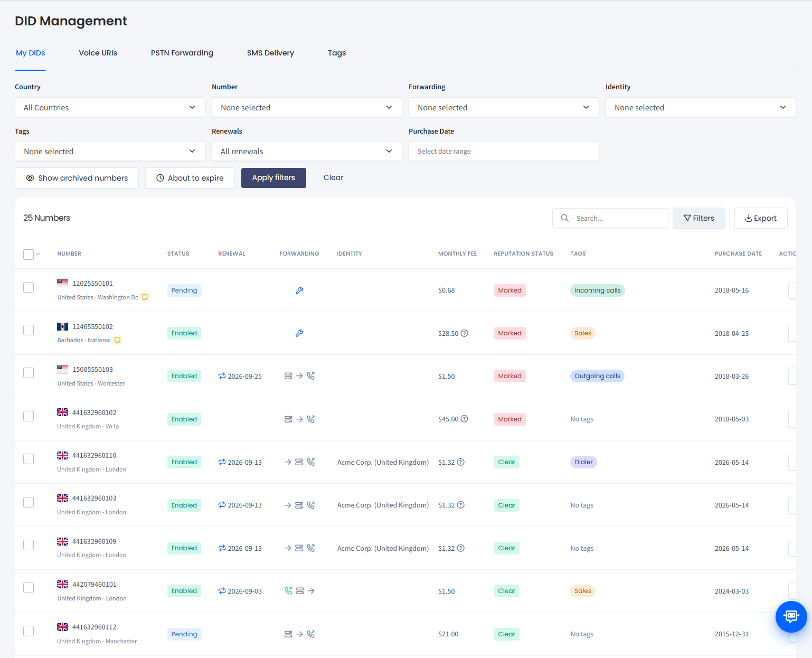Expand the Identity filter dropdown
This screenshot has width=812, height=658.
click(x=701, y=107)
